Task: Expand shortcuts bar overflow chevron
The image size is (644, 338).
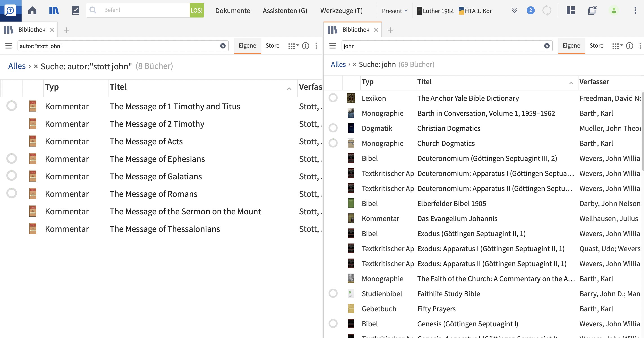Action: click(x=514, y=11)
